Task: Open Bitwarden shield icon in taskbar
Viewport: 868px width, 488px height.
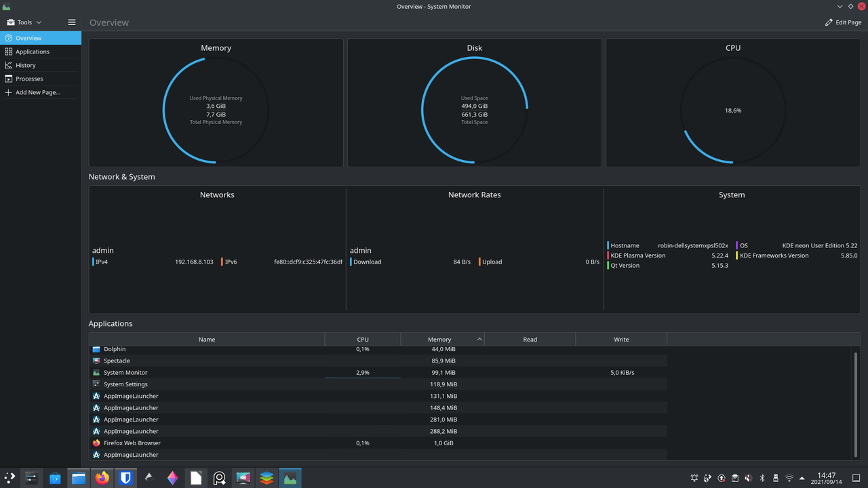Action: [x=125, y=479]
